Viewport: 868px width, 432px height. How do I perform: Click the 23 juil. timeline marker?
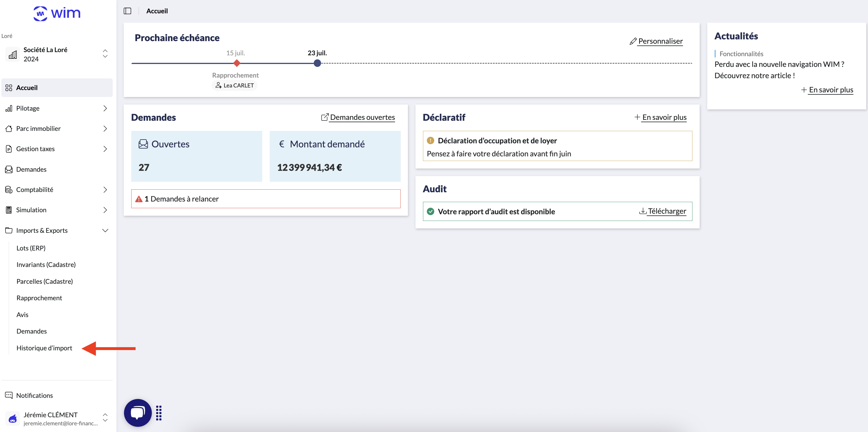(317, 63)
